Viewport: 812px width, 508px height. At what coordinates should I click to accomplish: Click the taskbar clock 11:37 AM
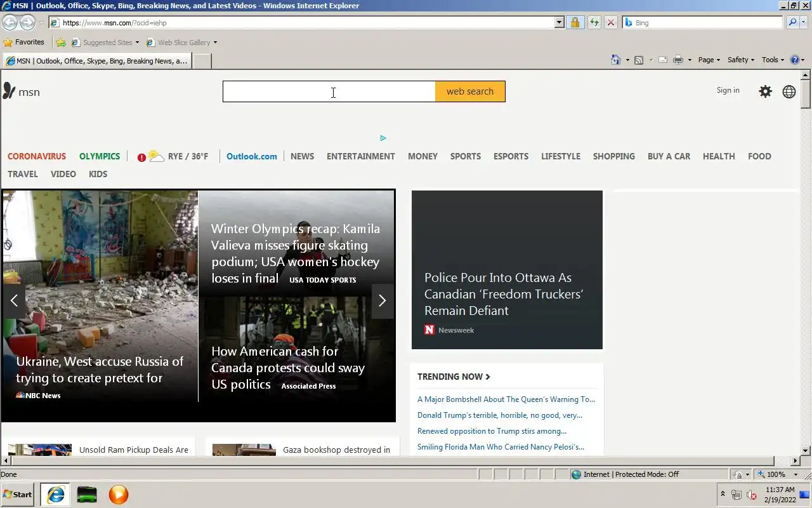[780, 490]
